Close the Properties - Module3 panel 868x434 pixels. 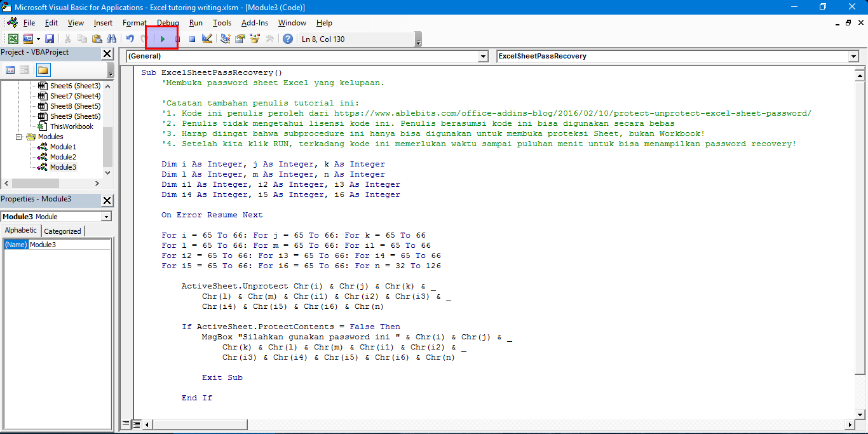107,200
